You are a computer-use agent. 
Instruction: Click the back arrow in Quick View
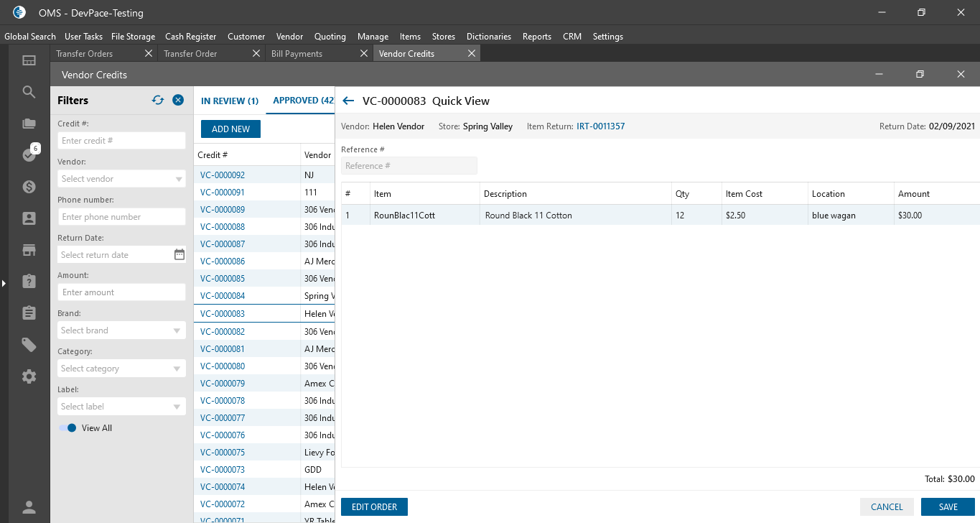point(349,101)
